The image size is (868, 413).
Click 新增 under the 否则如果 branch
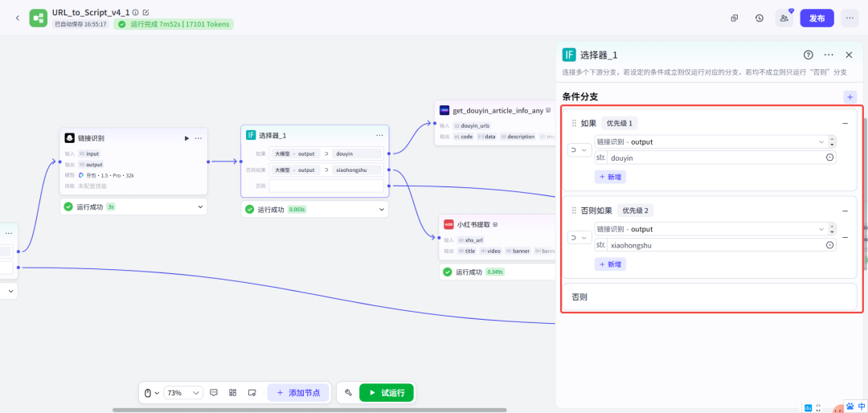(x=610, y=264)
